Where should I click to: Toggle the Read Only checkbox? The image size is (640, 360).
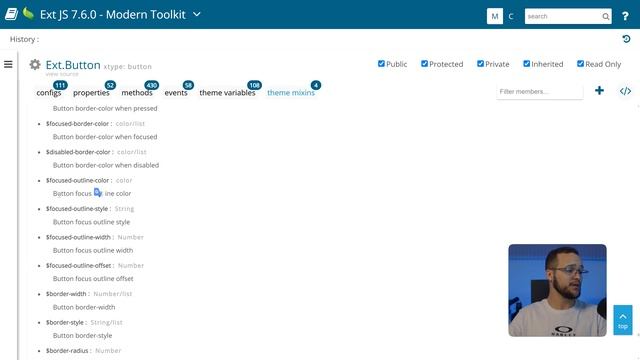pos(580,64)
